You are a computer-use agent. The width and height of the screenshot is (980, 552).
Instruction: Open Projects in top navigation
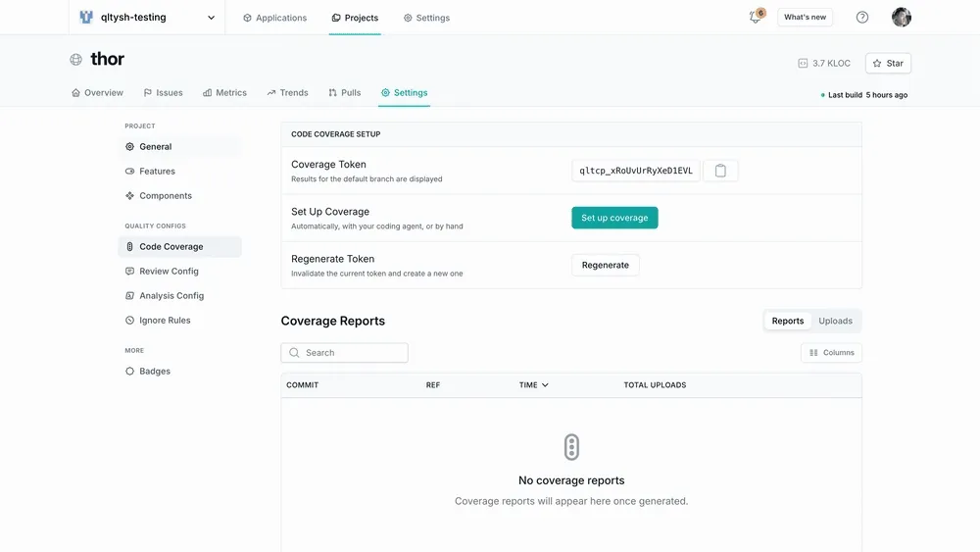[x=355, y=18]
